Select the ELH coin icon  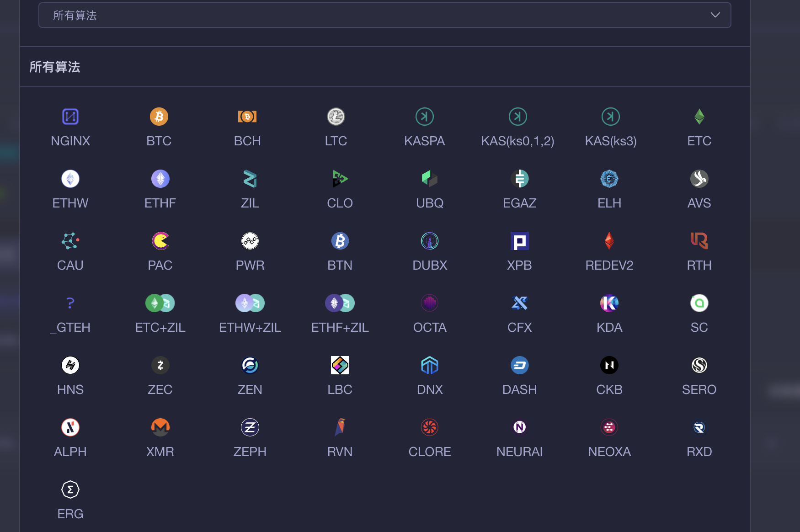pos(609,179)
